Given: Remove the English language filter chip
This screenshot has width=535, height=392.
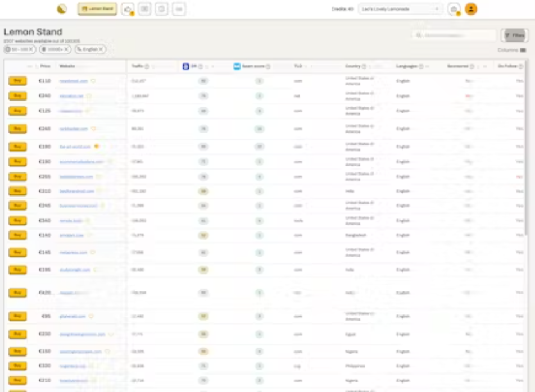Looking at the screenshot, I should click(x=101, y=49).
